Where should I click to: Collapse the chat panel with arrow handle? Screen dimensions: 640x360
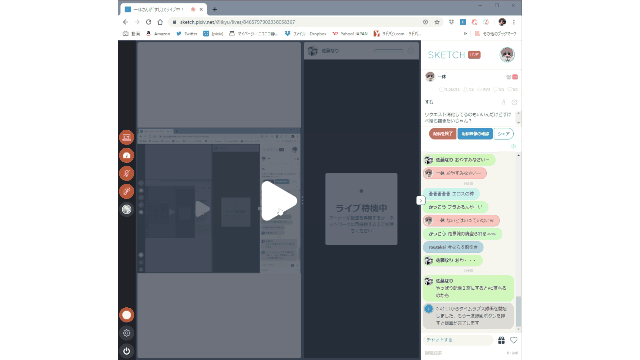420,200
